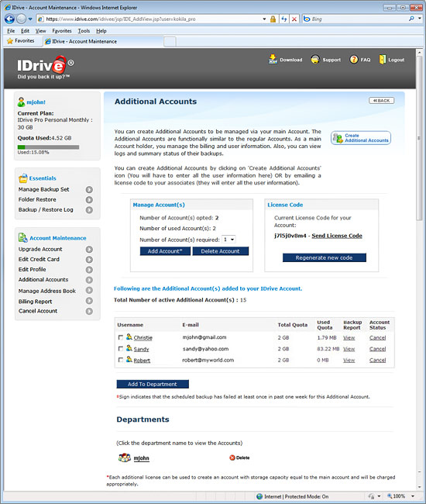Open the FAQ question-mark icon
Screen dimensions: 426x504
click(x=354, y=60)
